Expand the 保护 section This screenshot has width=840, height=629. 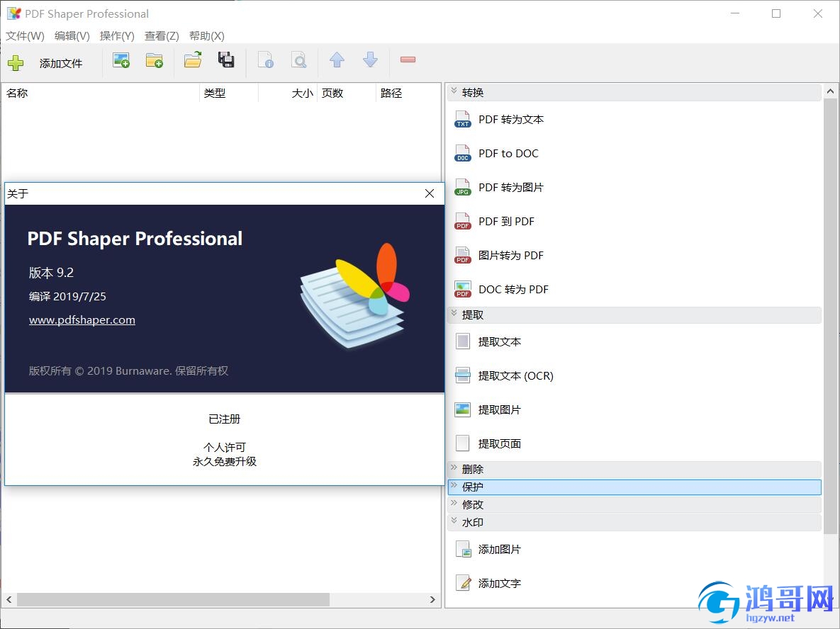[x=634, y=487]
